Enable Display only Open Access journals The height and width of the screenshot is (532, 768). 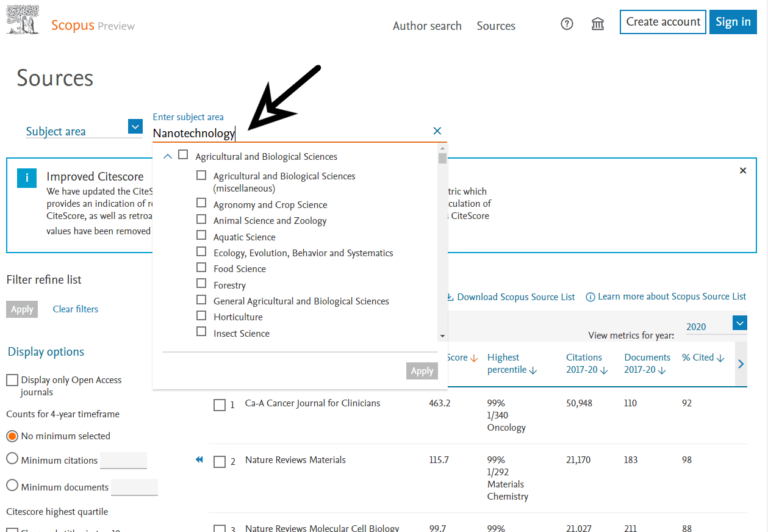12,380
